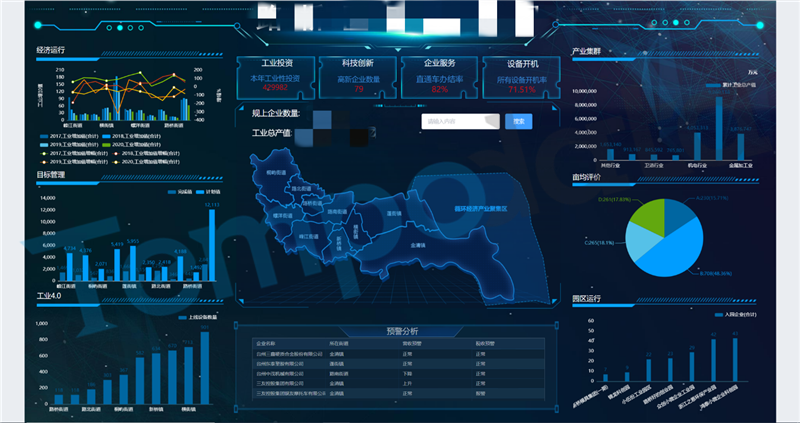Click the tallest bar in 目标管理 chart

point(211,244)
